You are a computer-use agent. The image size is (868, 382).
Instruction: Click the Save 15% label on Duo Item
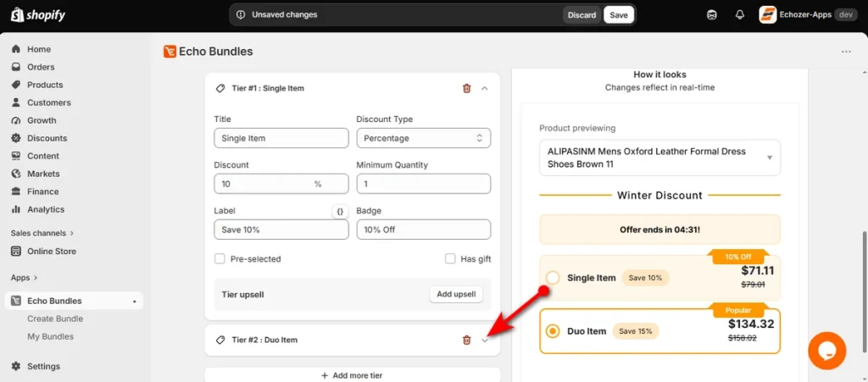pos(635,331)
